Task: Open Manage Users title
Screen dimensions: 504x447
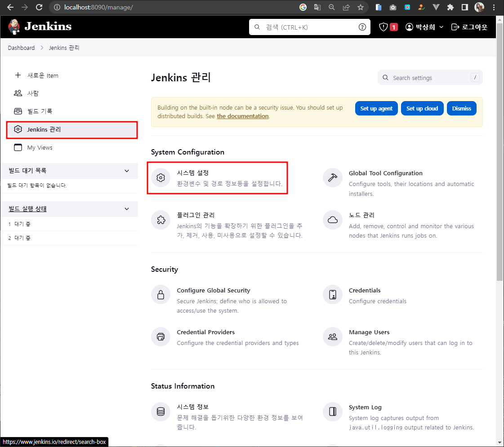Action: pos(369,332)
